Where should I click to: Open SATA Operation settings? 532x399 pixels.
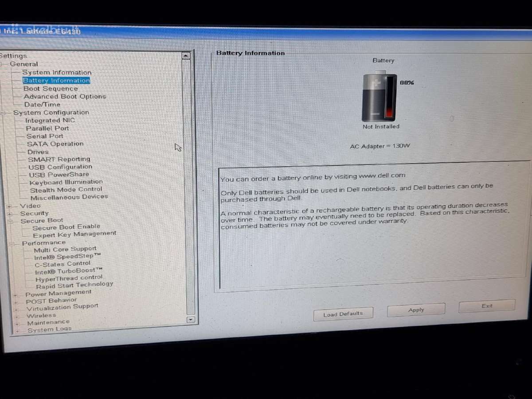(55, 144)
